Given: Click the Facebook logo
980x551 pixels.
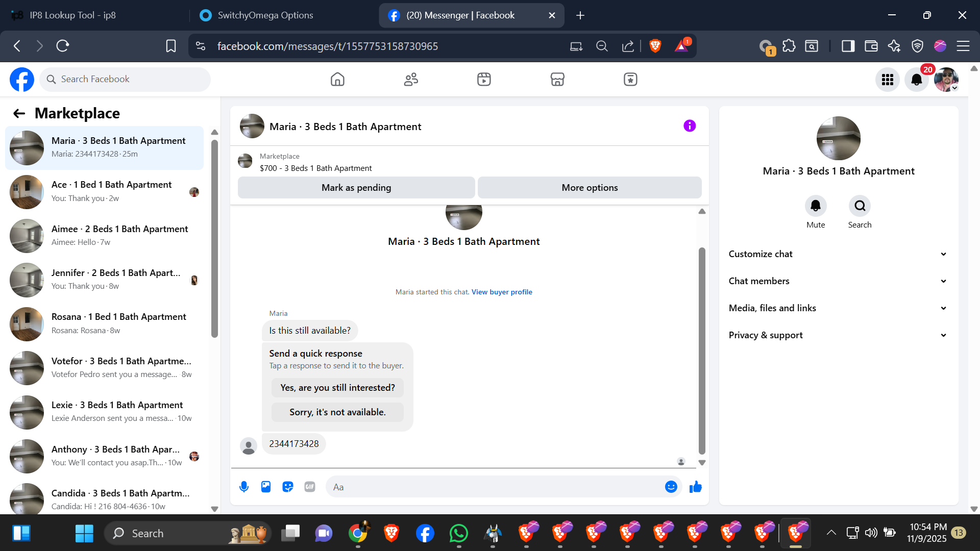Looking at the screenshot, I should pos(22,79).
